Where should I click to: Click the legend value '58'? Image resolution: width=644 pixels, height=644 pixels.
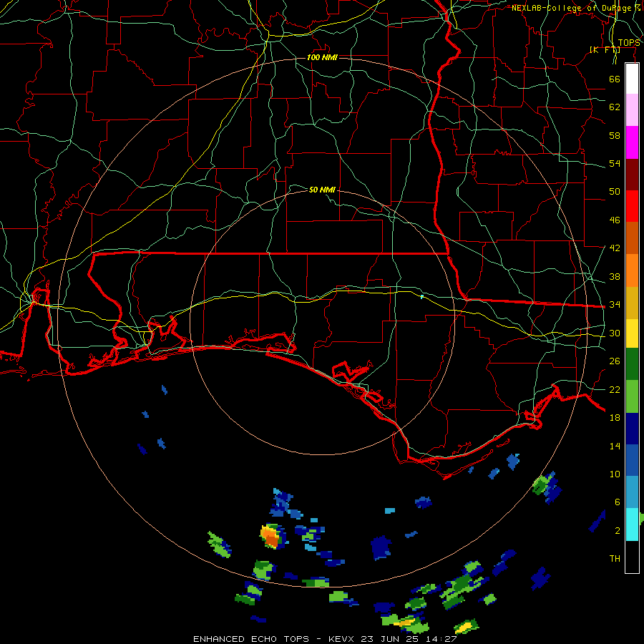(615, 135)
